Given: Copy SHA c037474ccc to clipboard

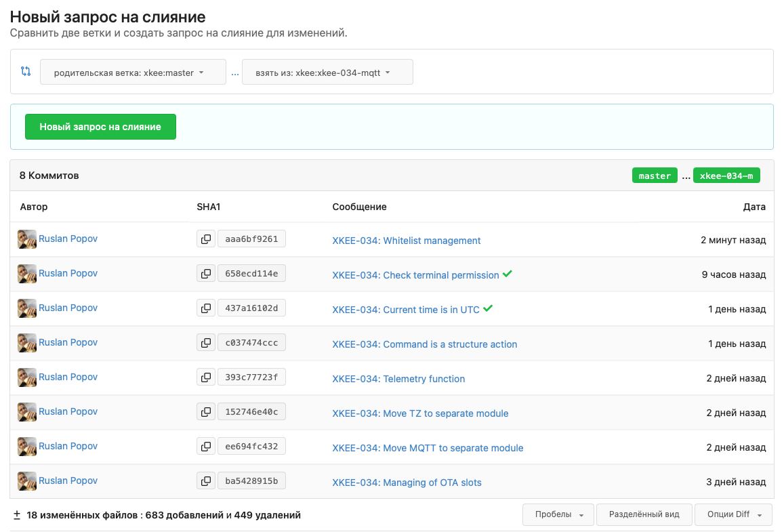Looking at the screenshot, I should 205,342.
